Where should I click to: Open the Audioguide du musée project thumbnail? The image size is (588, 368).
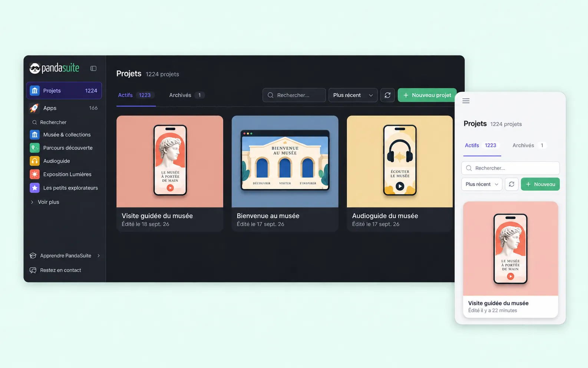[x=400, y=161]
